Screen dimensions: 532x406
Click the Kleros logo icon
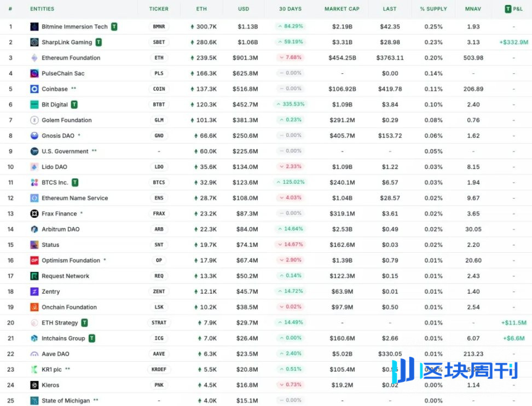coord(34,385)
